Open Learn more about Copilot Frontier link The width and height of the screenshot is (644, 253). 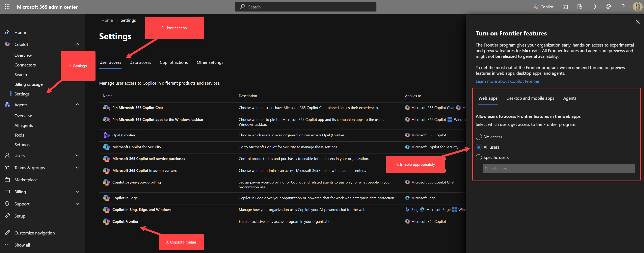tap(508, 81)
